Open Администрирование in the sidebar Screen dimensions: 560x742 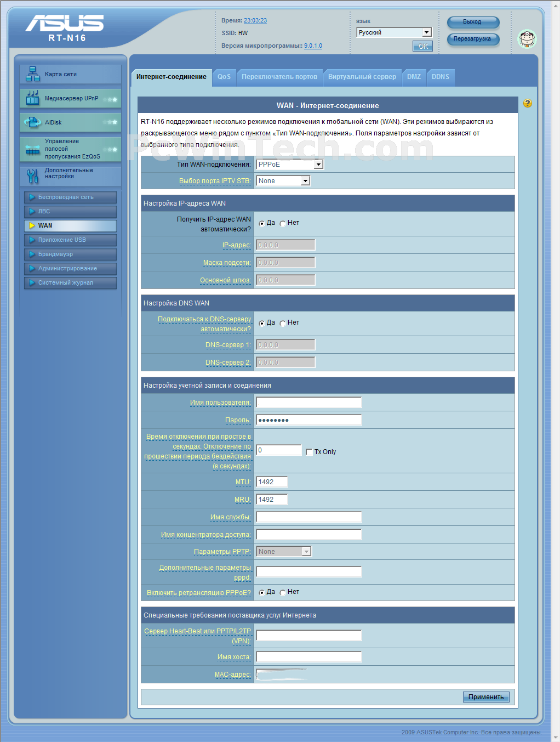70,268
